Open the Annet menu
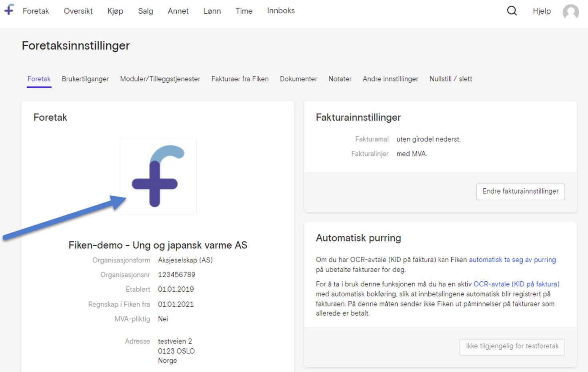Screen dimensions: 588x372 178,11
